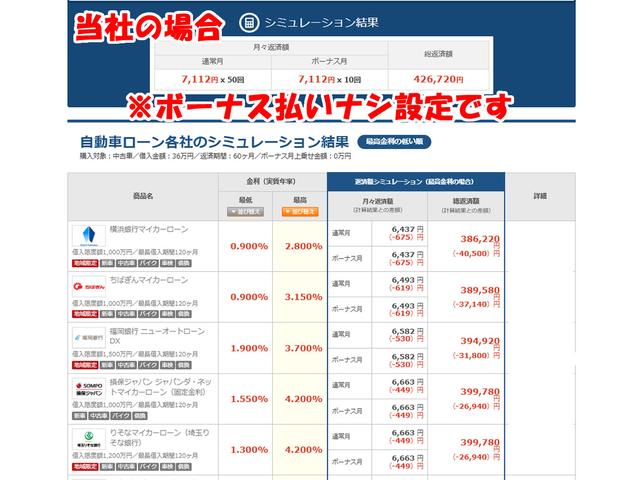The image size is (640, 480).
Task: Click the 金利（実質年率） column header
Action: click(275, 181)
